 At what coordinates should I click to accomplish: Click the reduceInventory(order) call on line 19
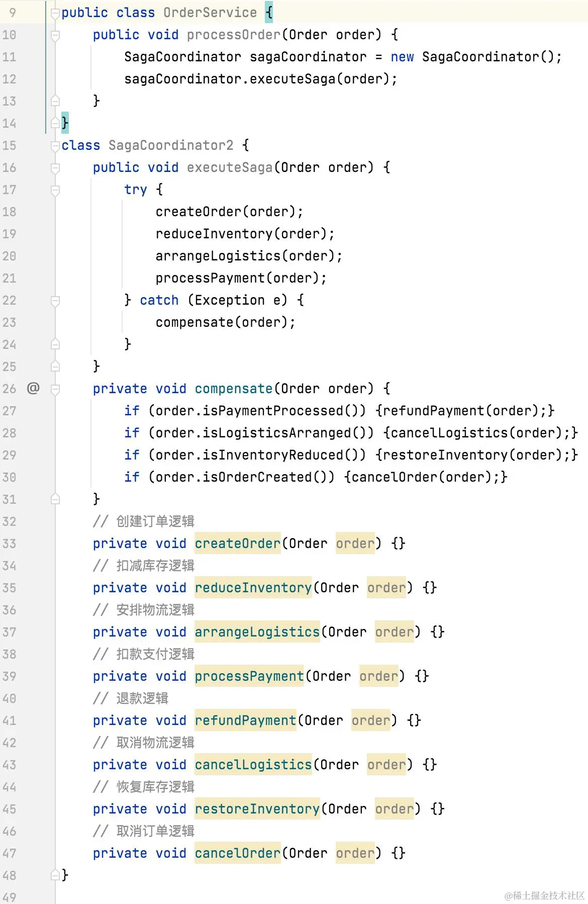pyautogui.click(x=241, y=234)
